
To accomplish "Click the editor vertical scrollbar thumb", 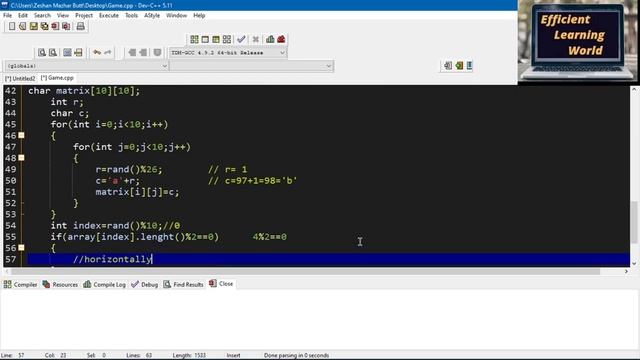I will (634, 222).
